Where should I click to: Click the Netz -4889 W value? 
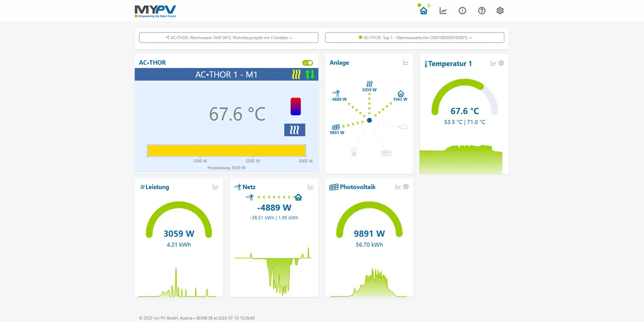point(274,208)
